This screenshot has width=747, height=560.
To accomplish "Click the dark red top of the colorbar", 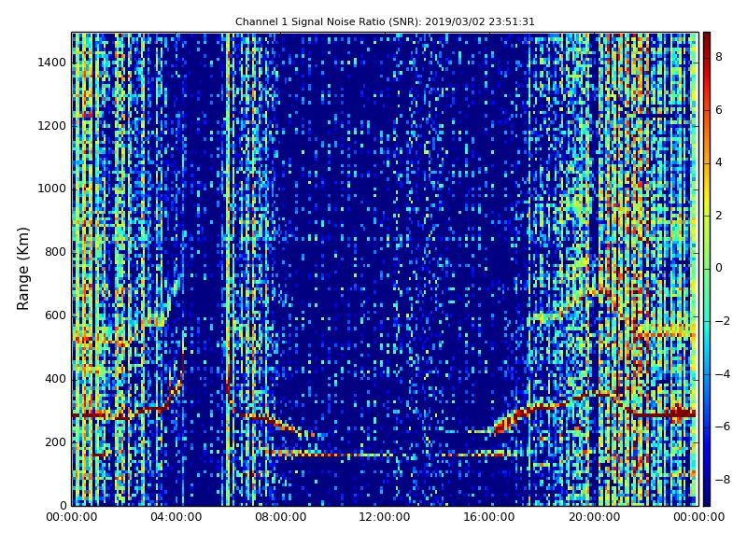I will click(707, 40).
